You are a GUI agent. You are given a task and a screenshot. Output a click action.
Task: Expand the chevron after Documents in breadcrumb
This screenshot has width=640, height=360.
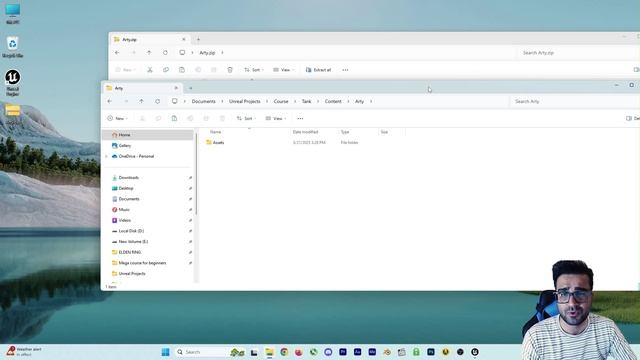pyautogui.click(x=222, y=101)
